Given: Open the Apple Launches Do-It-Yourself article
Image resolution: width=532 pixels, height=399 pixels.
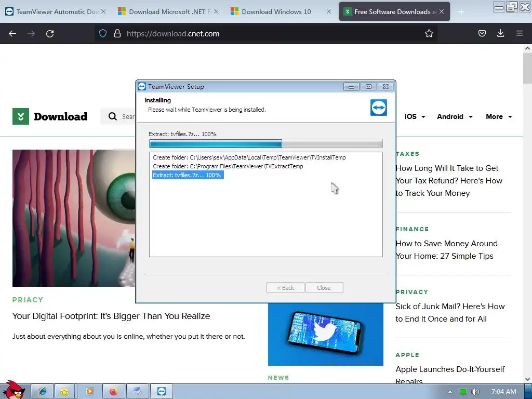Looking at the screenshot, I should (x=450, y=374).
